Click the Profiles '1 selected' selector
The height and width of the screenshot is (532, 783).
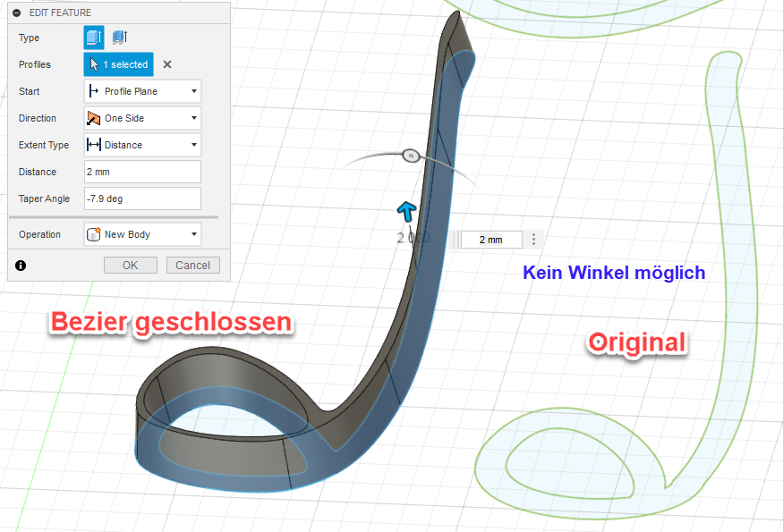coord(118,64)
